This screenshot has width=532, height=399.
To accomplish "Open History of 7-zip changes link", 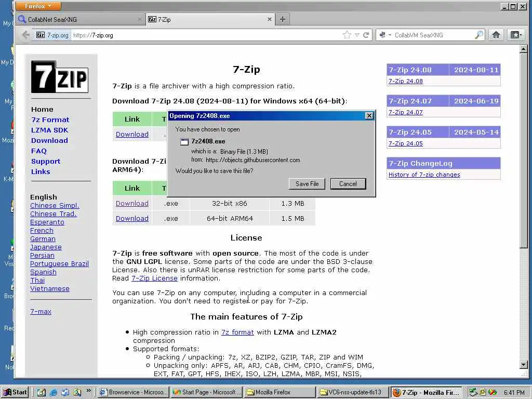I will coord(424,175).
